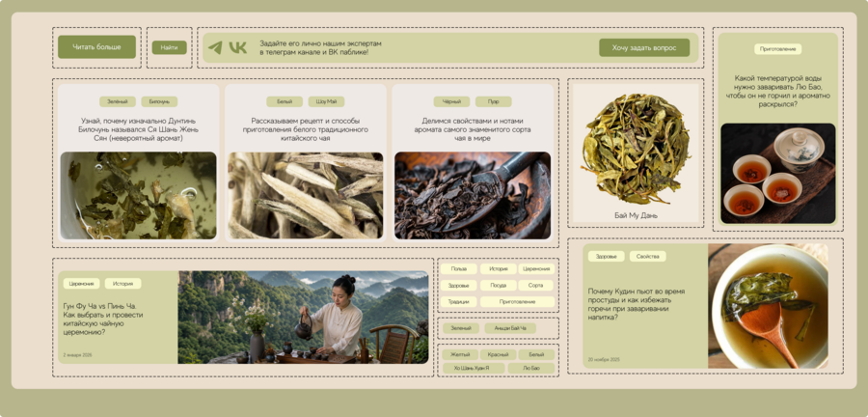The image size is (868, 417).
Task: Select the "Хо Шань Хуан Я" tag
Action: coord(474,369)
